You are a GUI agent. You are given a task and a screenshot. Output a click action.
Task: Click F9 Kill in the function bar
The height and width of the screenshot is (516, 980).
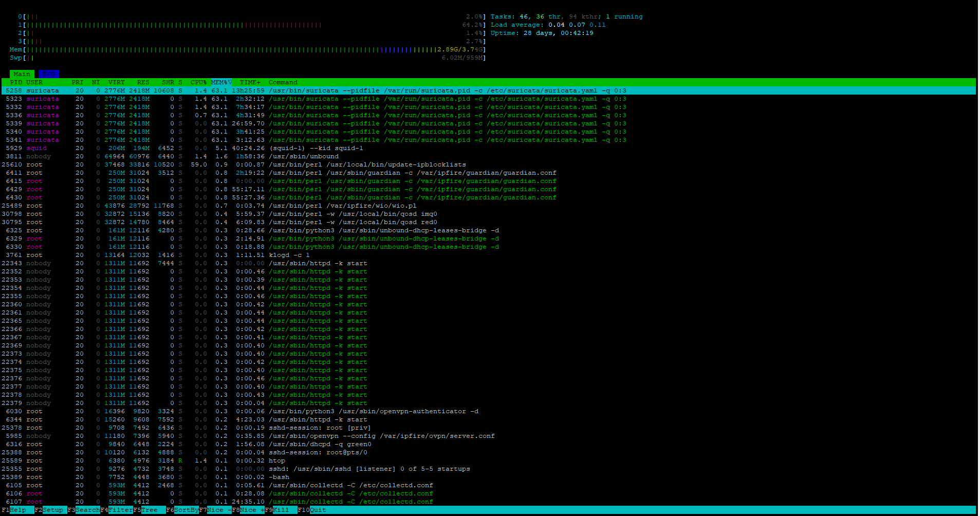(x=281, y=510)
